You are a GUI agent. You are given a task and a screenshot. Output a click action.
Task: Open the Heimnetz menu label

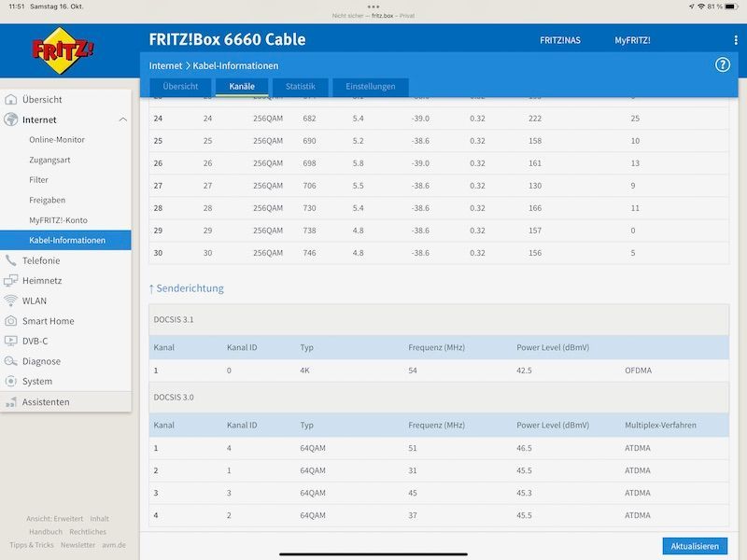[x=42, y=281]
